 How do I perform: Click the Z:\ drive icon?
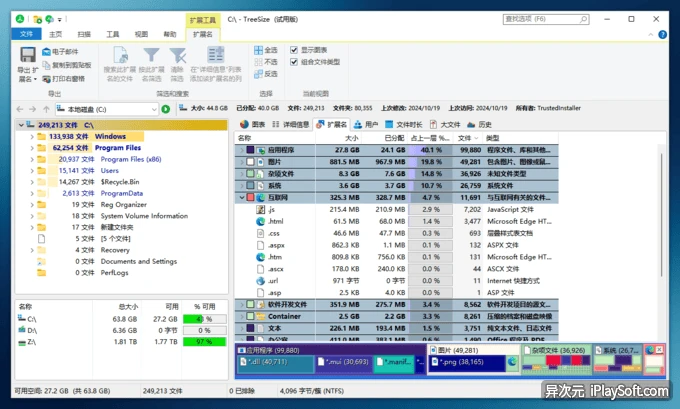coord(22,342)
